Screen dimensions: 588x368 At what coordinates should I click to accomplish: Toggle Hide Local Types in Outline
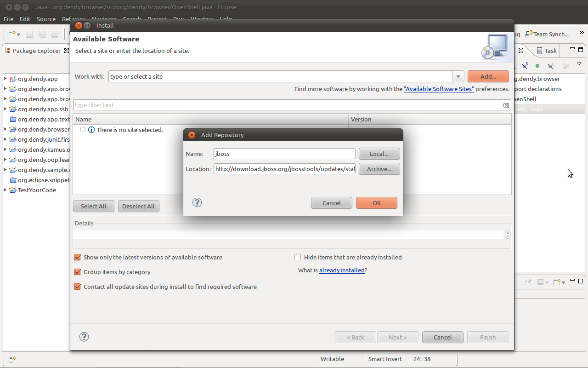pos(550,66)
